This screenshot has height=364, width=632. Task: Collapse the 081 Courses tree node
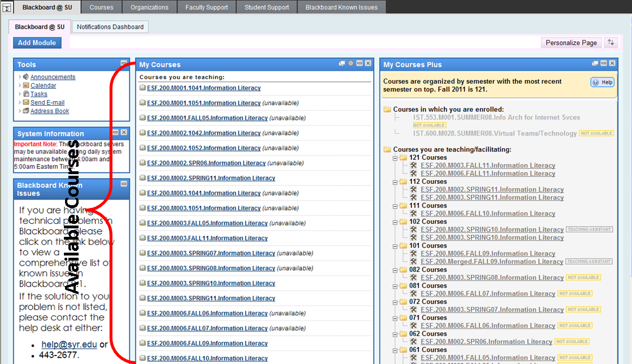click(395, 286)
